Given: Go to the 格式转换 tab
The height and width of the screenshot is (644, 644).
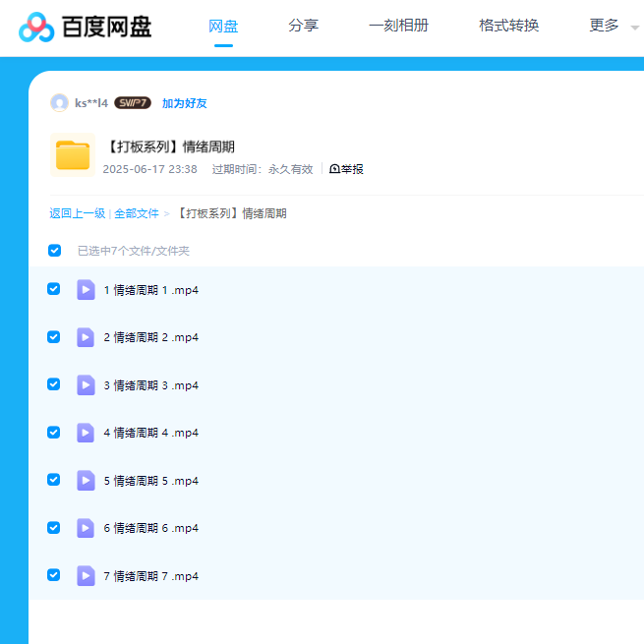Looking at the screenshot, I should [x=508, y=27].
